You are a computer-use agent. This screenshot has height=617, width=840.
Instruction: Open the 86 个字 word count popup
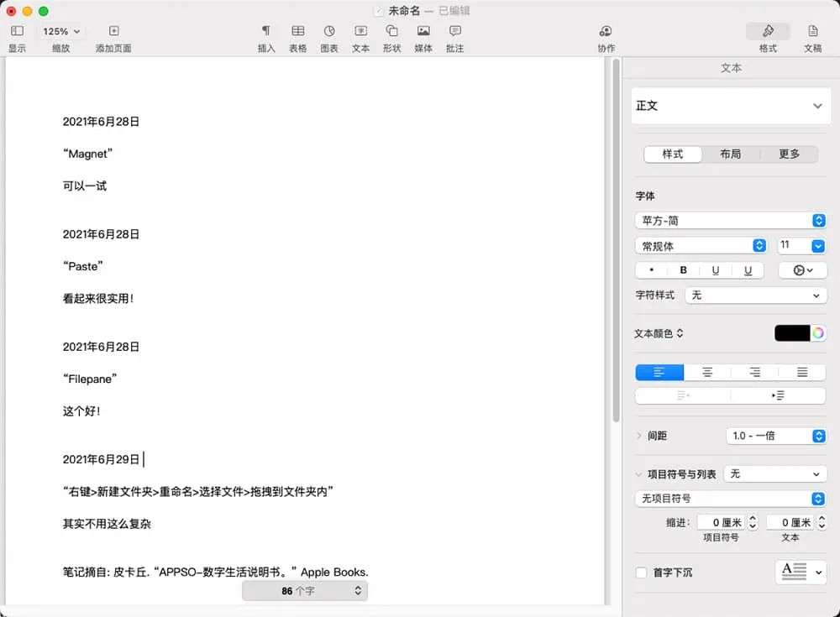pos(305,591)
